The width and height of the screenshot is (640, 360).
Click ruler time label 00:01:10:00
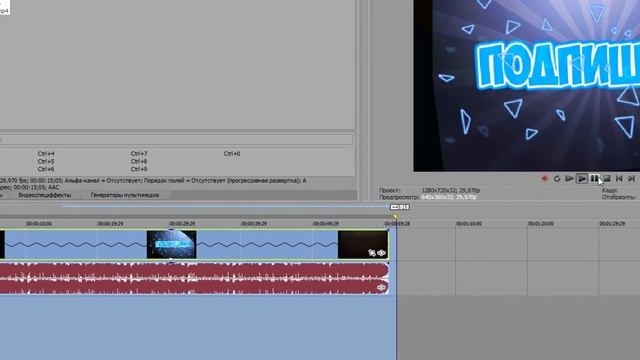point(469,224)
